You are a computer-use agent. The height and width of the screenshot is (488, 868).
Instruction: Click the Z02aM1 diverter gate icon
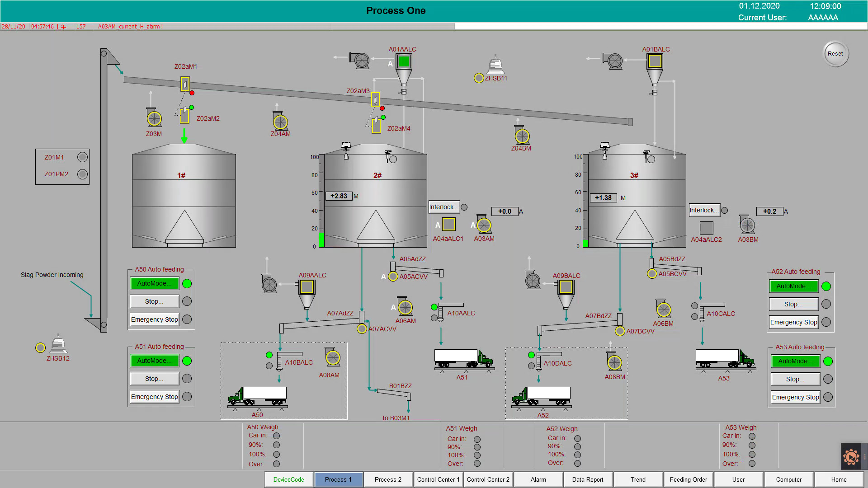pyautogui.click(x=185, y=84)
